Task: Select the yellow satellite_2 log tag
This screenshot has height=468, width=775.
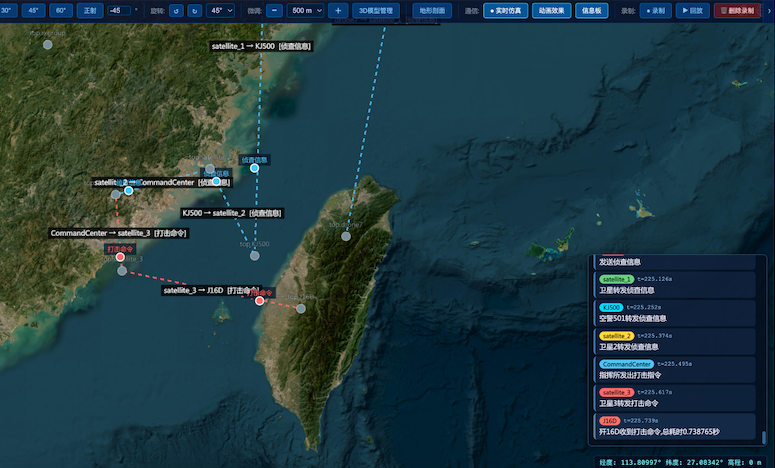Action: [616, 336]
